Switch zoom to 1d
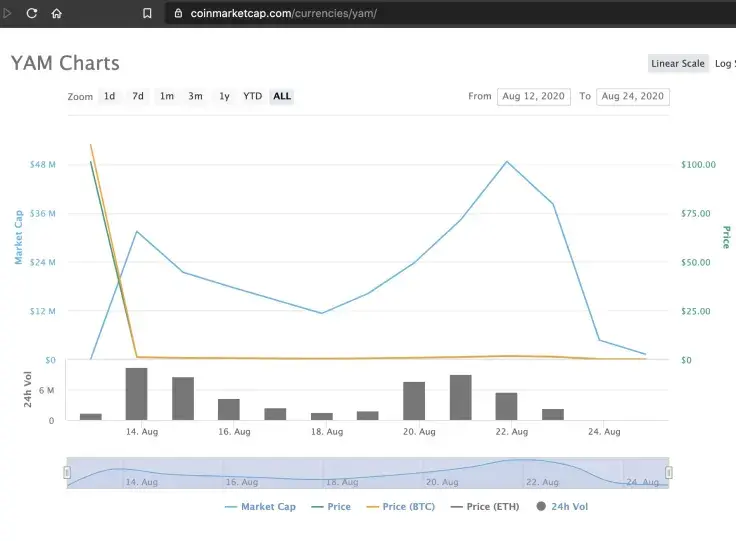The image size is (736, 541). click(x=109, y=96)
